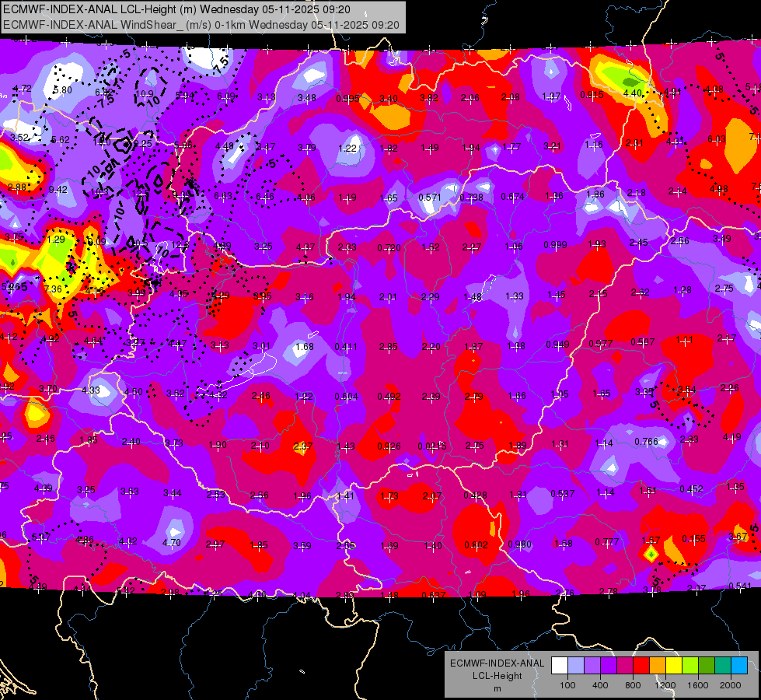Click the grid value 0.571
Screen dimensions: 761x700
[430, 198]
